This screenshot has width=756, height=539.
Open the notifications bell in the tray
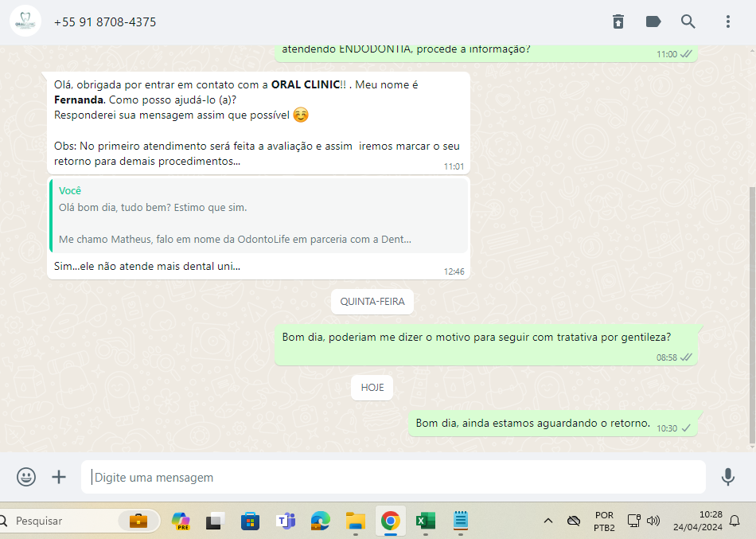pos(735,521)
